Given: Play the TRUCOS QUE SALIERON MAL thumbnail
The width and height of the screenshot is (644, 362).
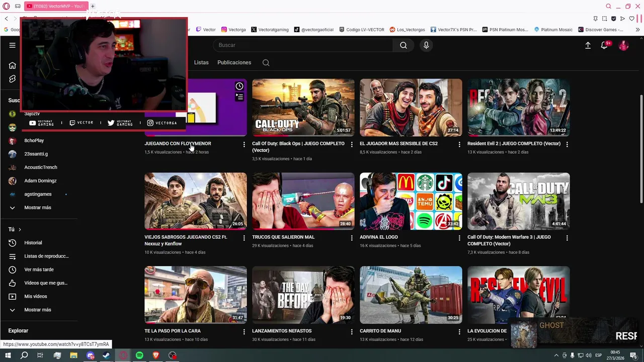Looking at the screenshot, I should click(303, 201).
